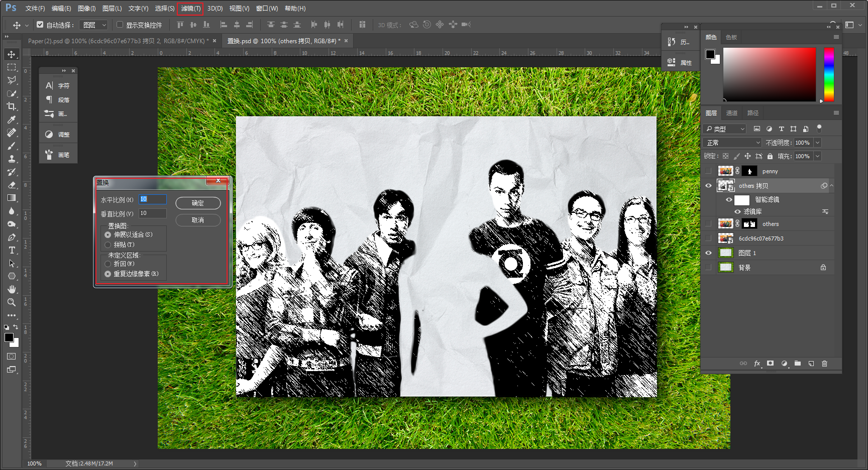Toggle visibility of 滤镜库 filter
Image resolution: width=868 pixels, height=470 pixels.
click(737, 212)
